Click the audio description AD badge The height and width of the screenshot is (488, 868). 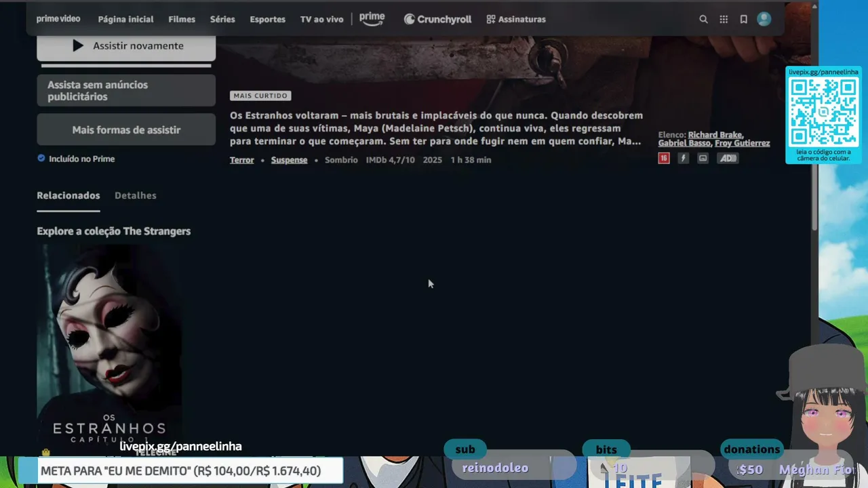coord(728,158)
